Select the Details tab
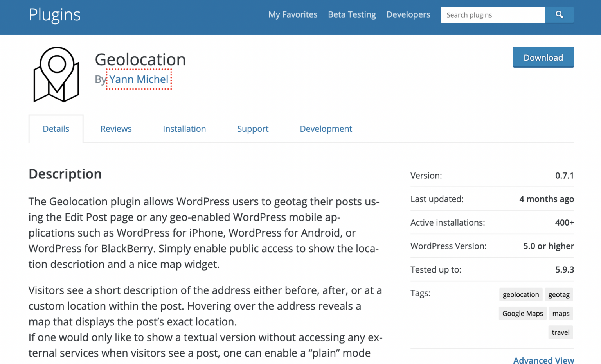 [56, 129]
